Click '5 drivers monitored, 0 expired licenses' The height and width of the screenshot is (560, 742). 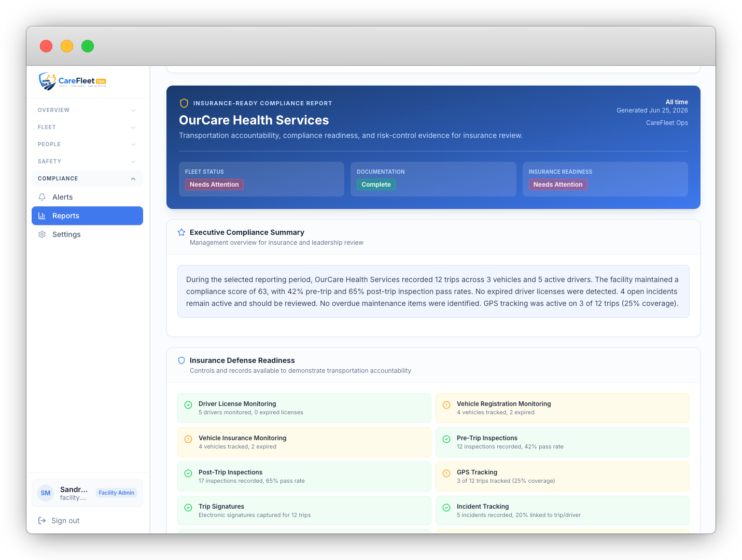(251, 413)
